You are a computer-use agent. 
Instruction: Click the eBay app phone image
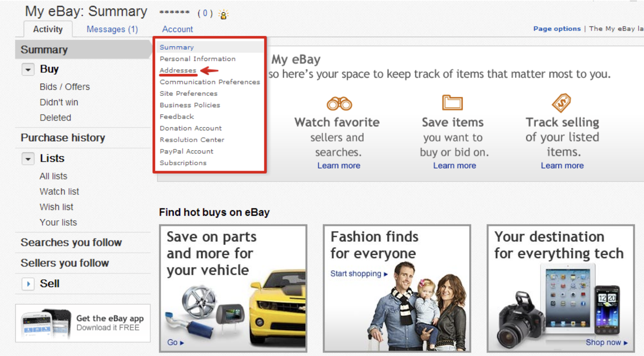click(43, 324)
